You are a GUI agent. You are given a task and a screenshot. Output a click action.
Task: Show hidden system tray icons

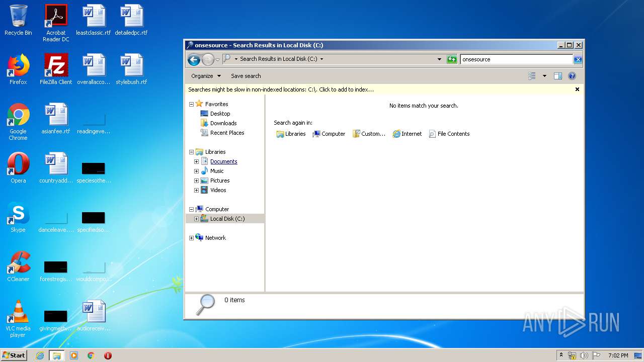click(x=561, y=355)
